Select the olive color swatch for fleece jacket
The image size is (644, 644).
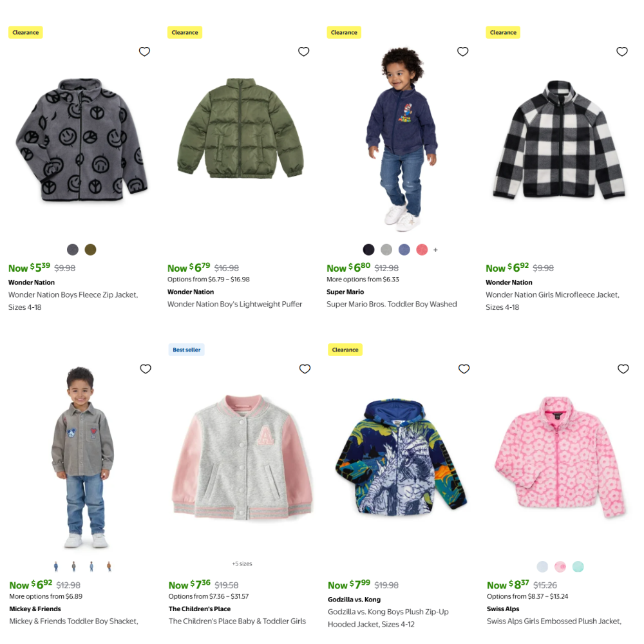coord(90,249)
